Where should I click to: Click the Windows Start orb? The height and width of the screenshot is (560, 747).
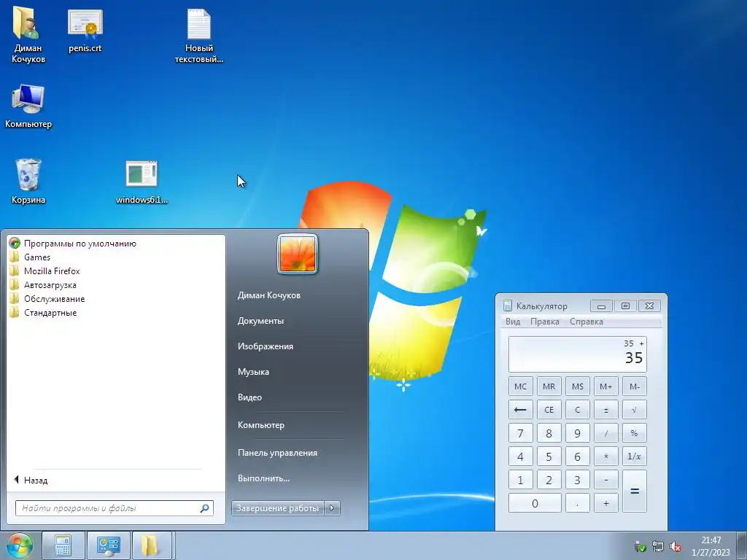[20, 545]
